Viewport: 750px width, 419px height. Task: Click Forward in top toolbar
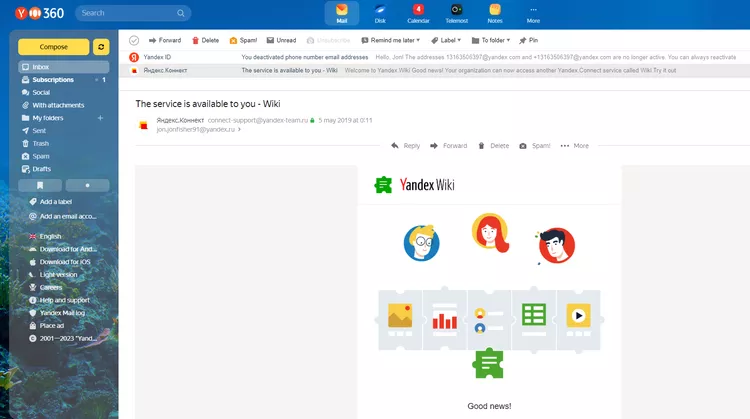[x=165, y=40]
